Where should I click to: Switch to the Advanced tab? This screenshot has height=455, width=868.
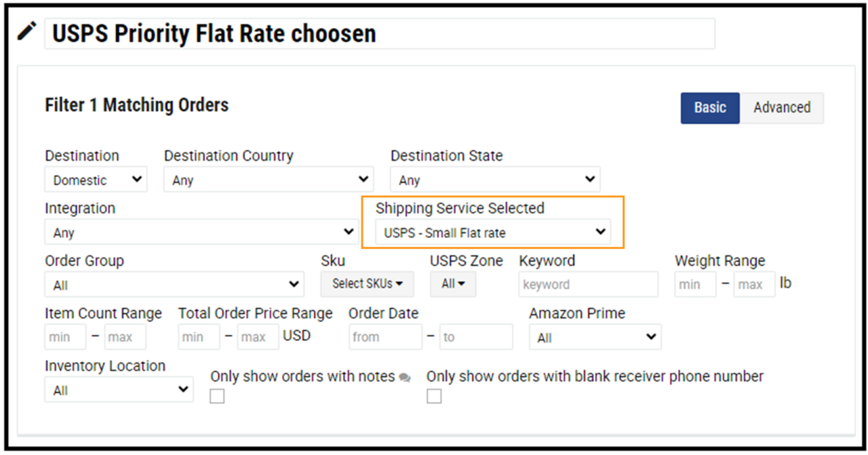(782, 107)
